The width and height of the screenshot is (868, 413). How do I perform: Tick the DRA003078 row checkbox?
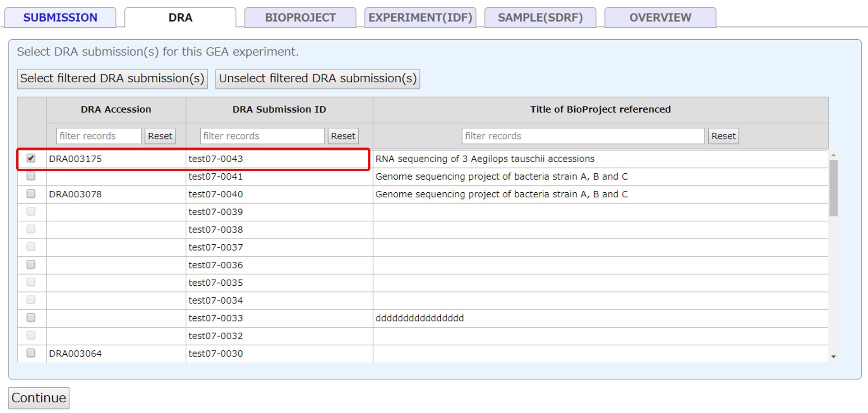[x=31, y=194]
